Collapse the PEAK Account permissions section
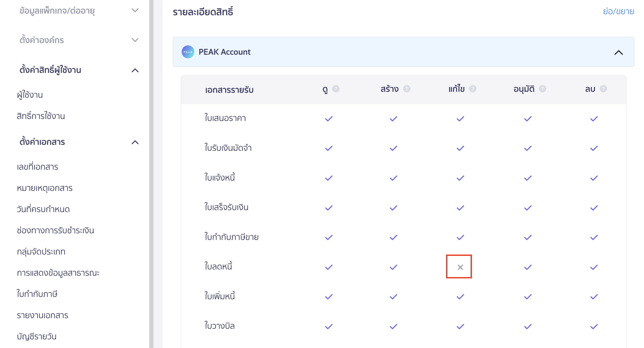 click(x=619, y=52)
